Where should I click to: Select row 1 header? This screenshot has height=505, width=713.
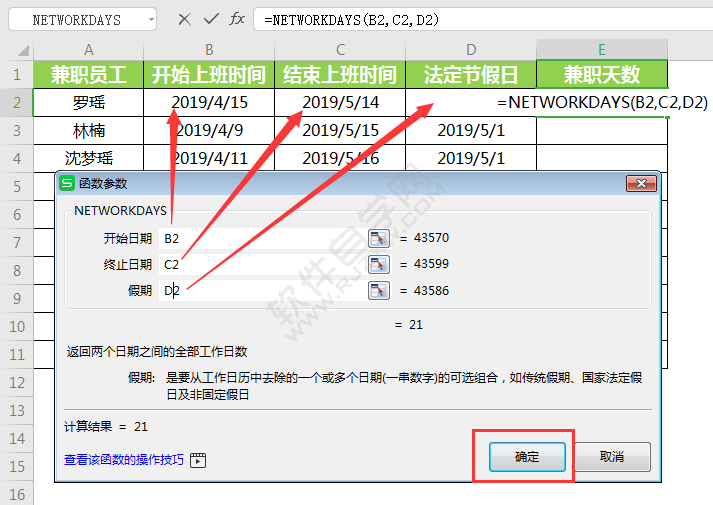(17, 74)
